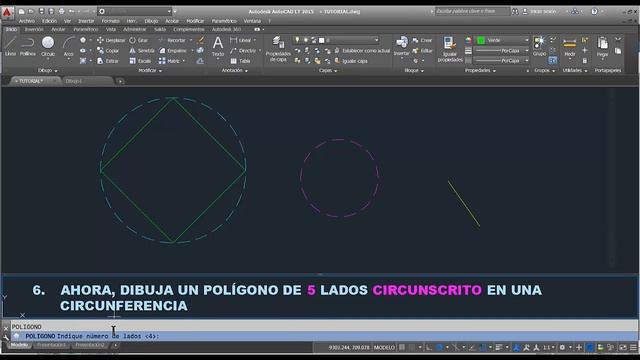640x360 pixels.
Task: Click the Simetría mirror tool
Action: 142,51
